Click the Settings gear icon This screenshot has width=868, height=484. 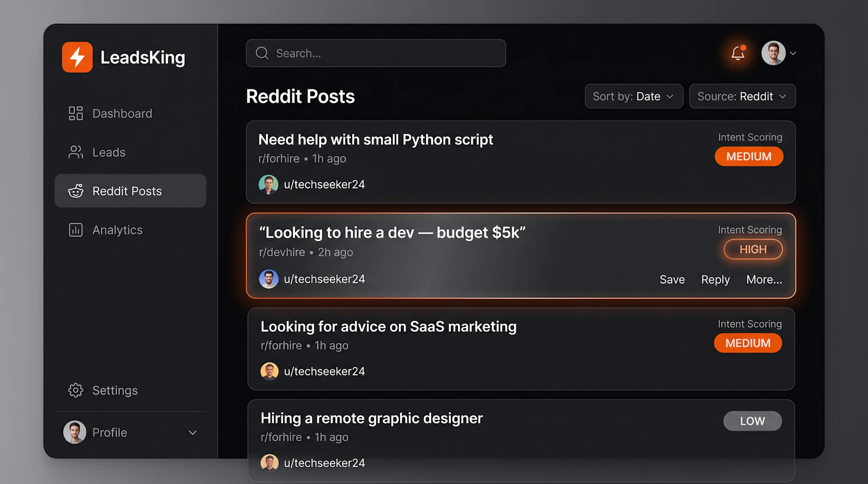pyautogui.click(x=75, y=390)
